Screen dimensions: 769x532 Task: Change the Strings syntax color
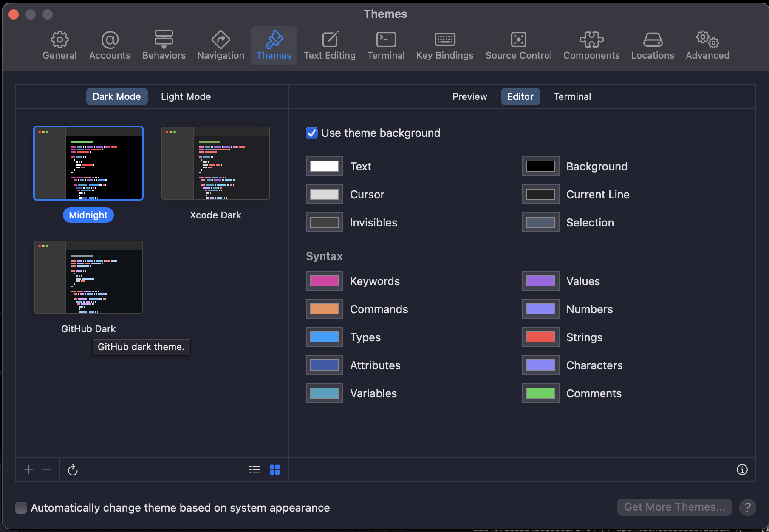click(541, 337)
